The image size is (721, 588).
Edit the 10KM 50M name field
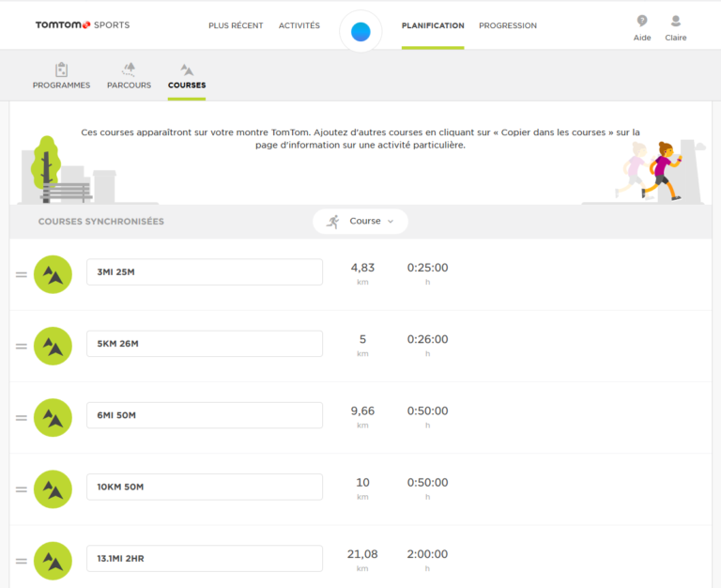(205, 487)
